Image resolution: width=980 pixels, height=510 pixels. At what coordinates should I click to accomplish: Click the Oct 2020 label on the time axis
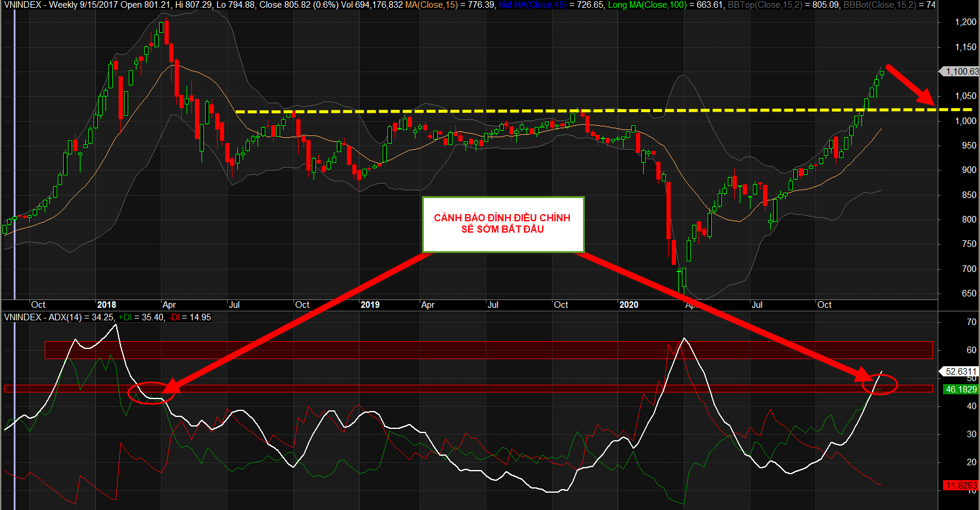coord(824,305)
